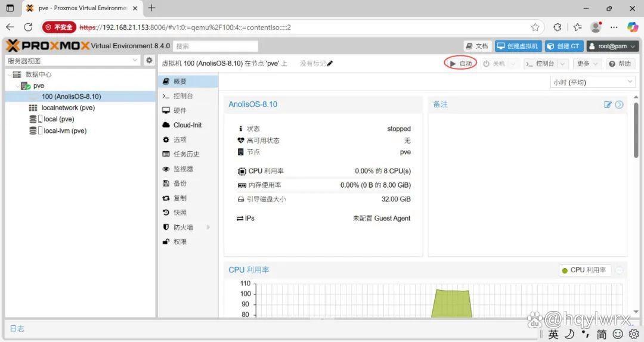Open the 快照 snapshots tab
Viewport: 644px width, 342px height.
coord(188,212)
